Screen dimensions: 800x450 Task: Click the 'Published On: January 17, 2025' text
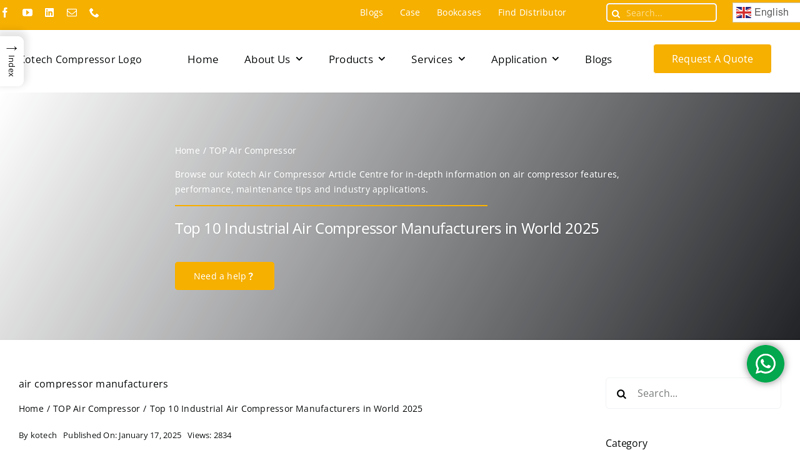pos(122,435)
